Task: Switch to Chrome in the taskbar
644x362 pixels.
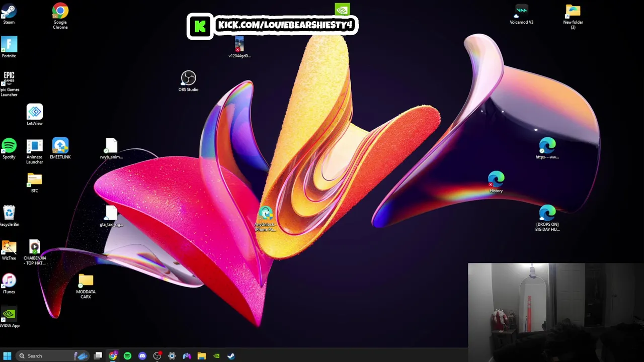Action: [113, 356]
